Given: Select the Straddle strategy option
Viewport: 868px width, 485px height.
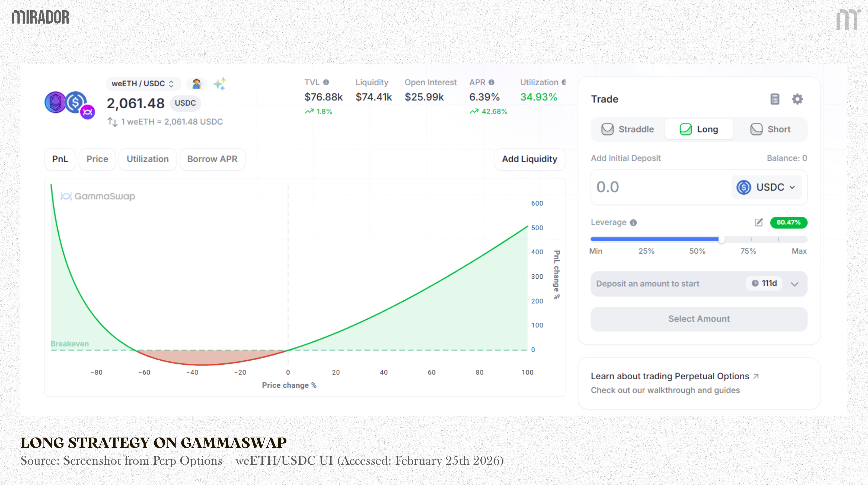Looking at the screenshot, I should coord(628,129).
